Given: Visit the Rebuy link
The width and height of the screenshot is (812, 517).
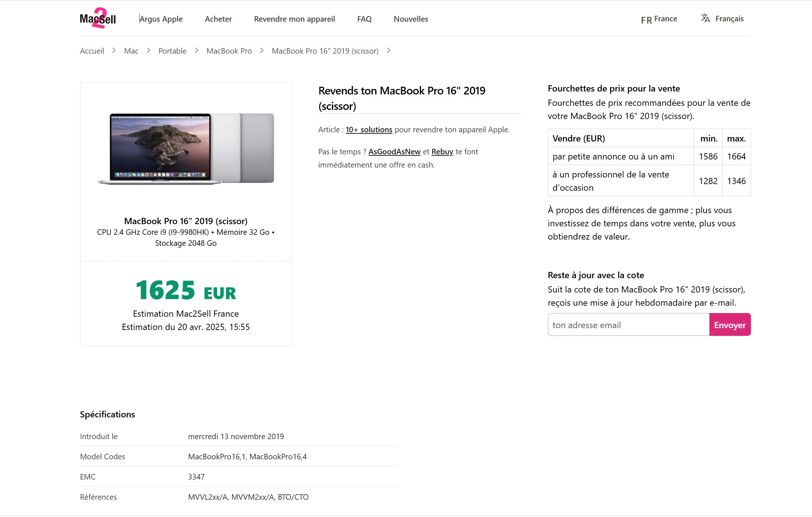Looking at the screenshot, I should [442, 151].
